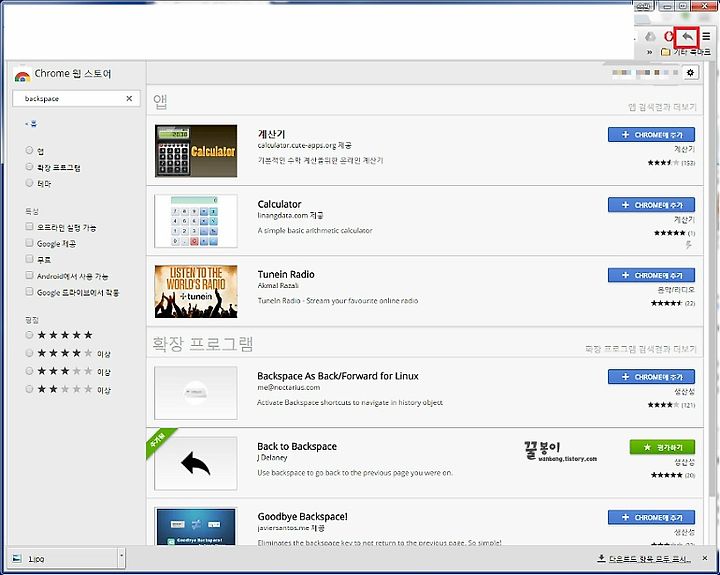This screenshot has height=575, width=720.
Task: Select the 테마 radio filter
Action: click(29, 183)
